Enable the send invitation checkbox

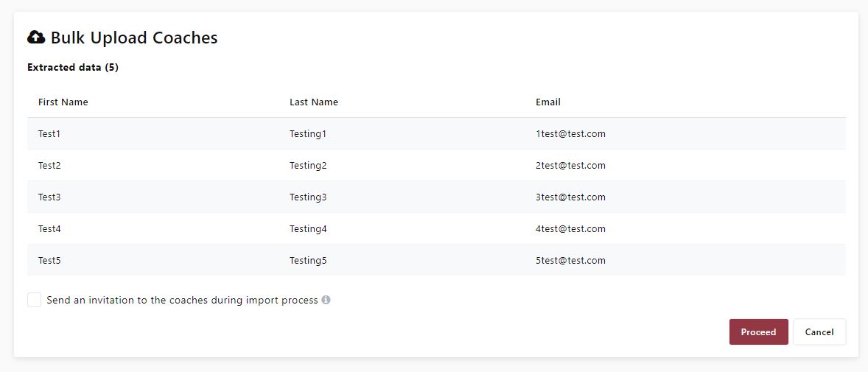pyautogui.click(x=35, y=300)
